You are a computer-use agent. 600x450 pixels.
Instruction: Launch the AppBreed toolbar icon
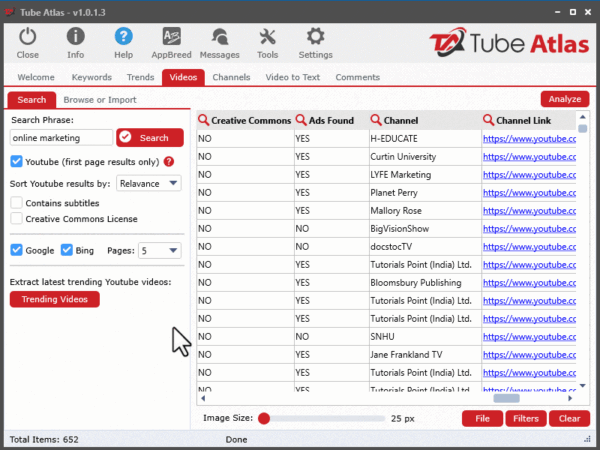click(171, 37)
